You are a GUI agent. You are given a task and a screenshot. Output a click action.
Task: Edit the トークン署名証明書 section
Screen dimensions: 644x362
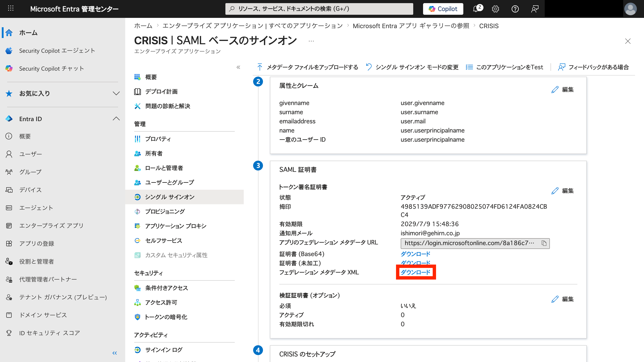[563, 191]
